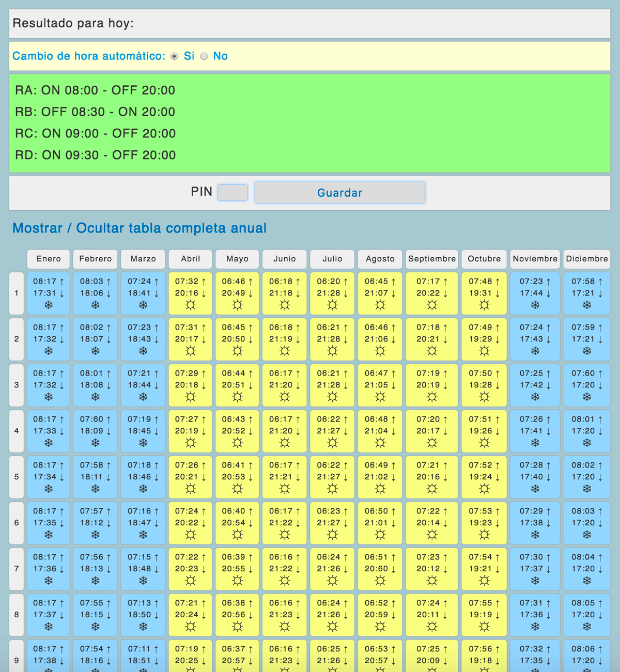Viewport: 620px width, 672px height.
Task: Click the sunset time 20:60 in Agosto day 7
Action: click(x=376, y=569)
